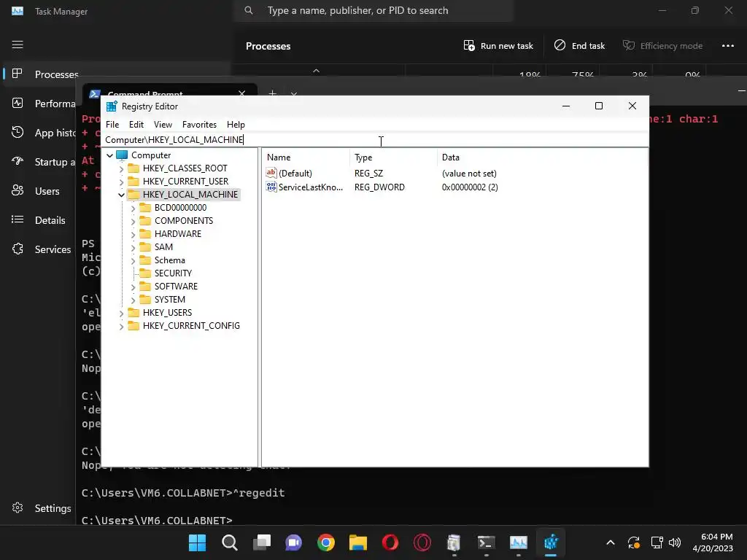Open the View menu in Registry Editor
Image resolution: width=747 pixels, height=560 pixels.
point(163,124)
